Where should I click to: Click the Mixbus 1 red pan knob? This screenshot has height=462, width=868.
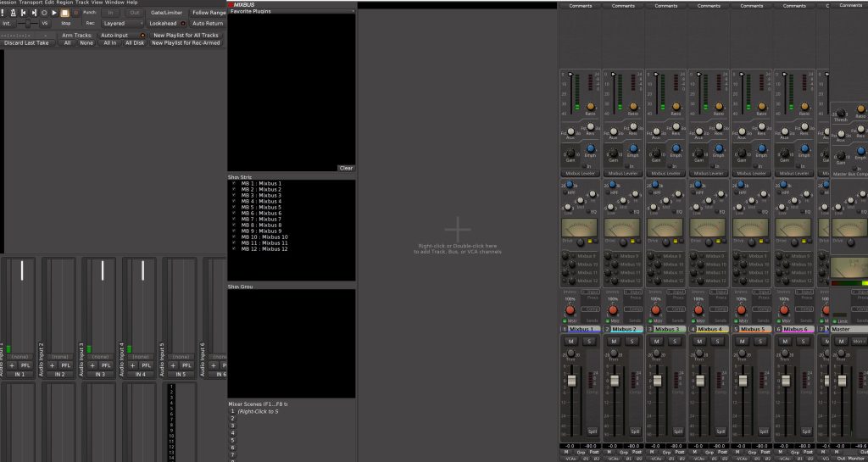point(569,310)
